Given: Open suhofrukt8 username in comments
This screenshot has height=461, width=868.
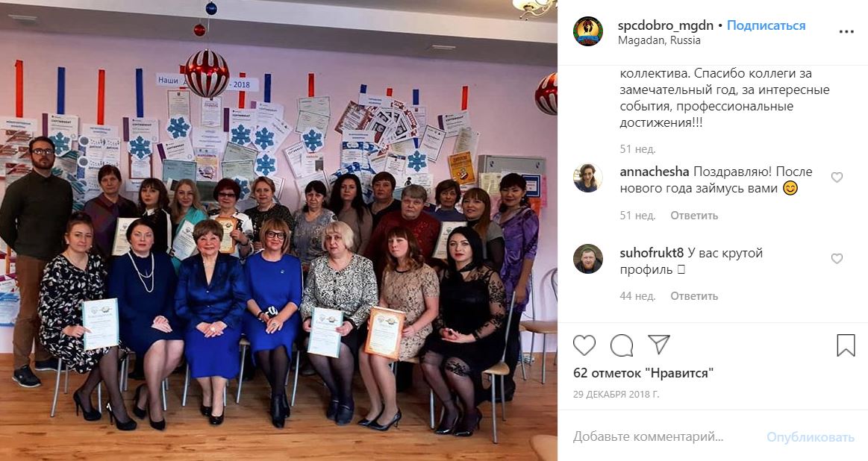Looking at the screenshot, I should [x=652, y=253].
